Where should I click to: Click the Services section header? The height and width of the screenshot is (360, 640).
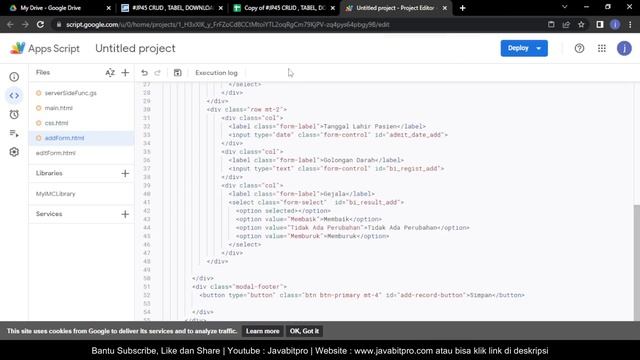click(x=49, y=214)
